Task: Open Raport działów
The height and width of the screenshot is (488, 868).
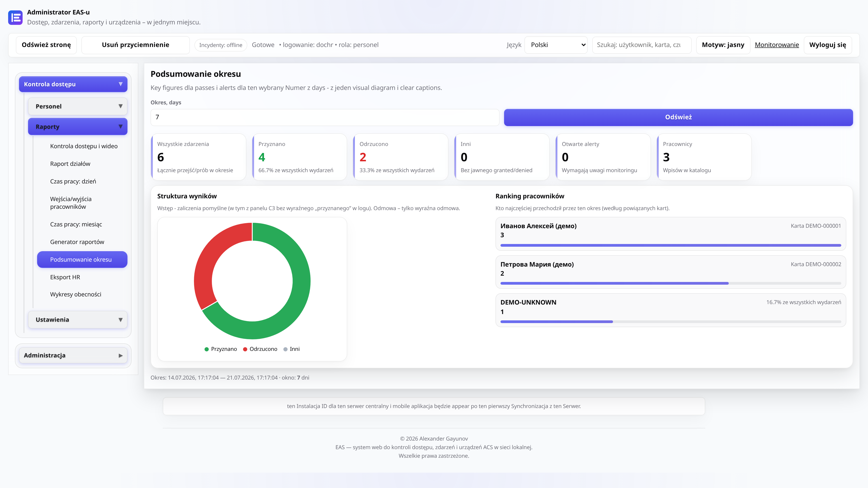Action: (70, 164)
